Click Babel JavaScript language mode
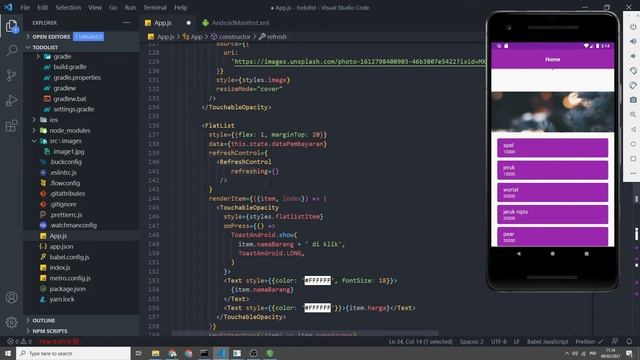The width and height of the screenshot is (640, 360). [x=547, y=341]
